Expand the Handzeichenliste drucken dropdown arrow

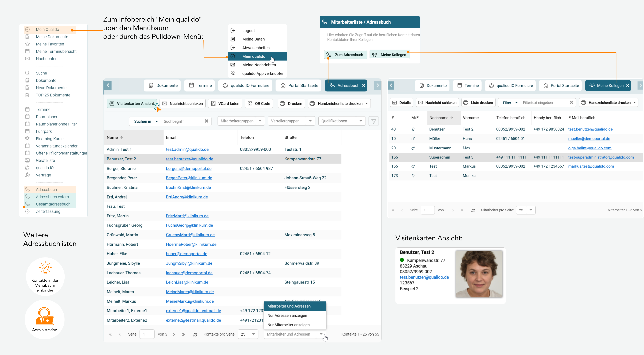pyautogui.click(x=367, y=104)
